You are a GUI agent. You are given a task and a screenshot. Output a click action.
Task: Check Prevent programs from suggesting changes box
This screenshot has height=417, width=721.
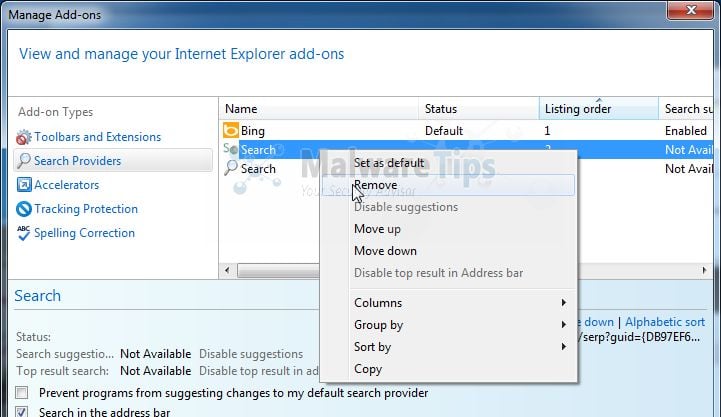point(22,393)
